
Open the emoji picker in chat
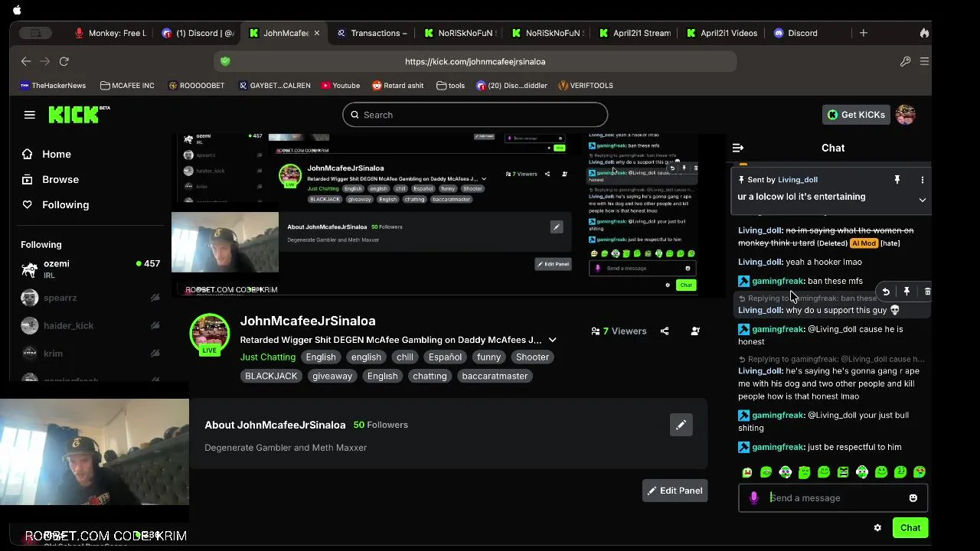(913, 498)
